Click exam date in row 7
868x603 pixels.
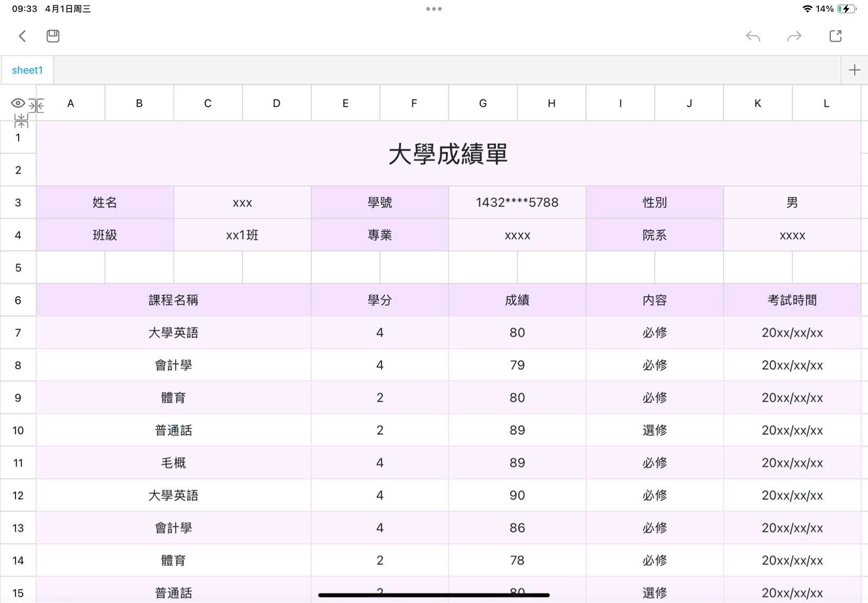792,332
